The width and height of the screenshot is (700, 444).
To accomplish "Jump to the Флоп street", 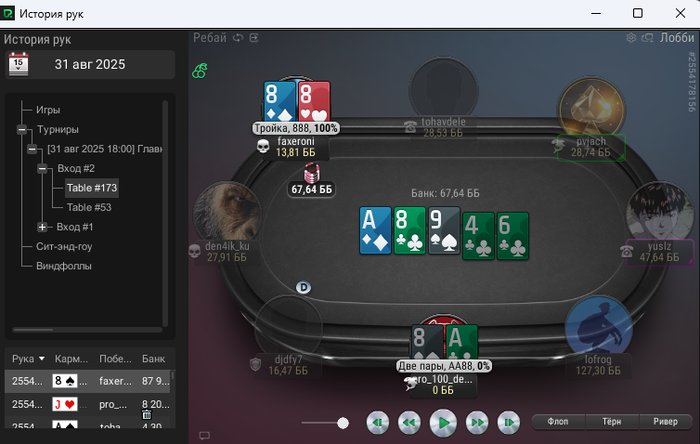I will click(x=558, y=422).
